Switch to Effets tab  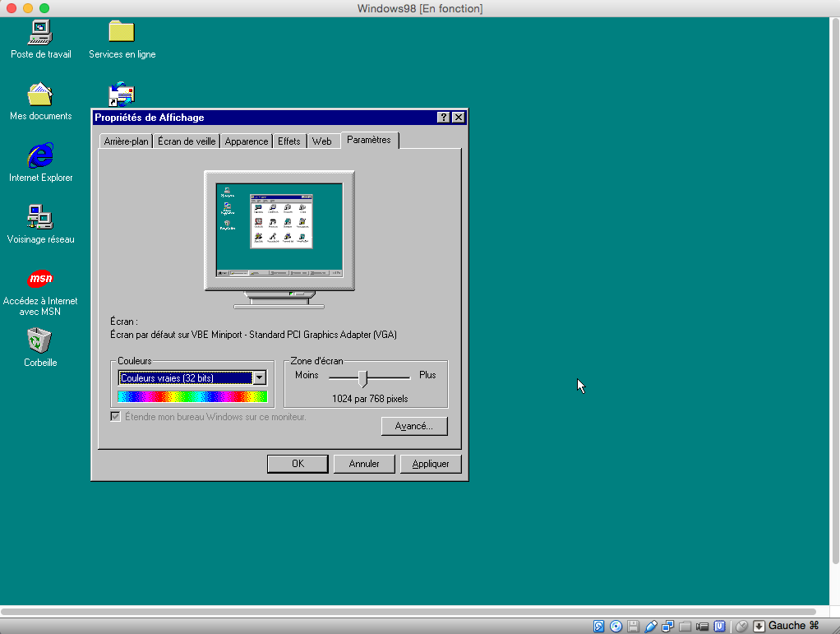(x=289, y=141)
